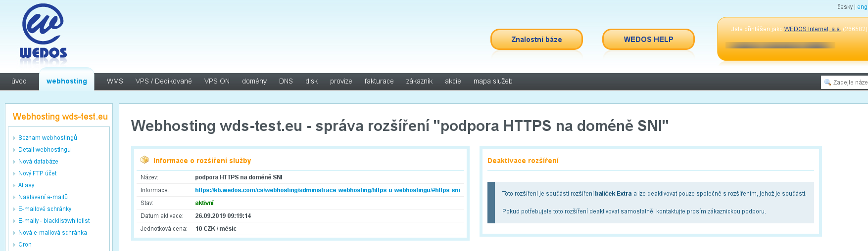Open Cron in the sidebar
The height and width of the screenshot is (251, 868).
(25, 245)
